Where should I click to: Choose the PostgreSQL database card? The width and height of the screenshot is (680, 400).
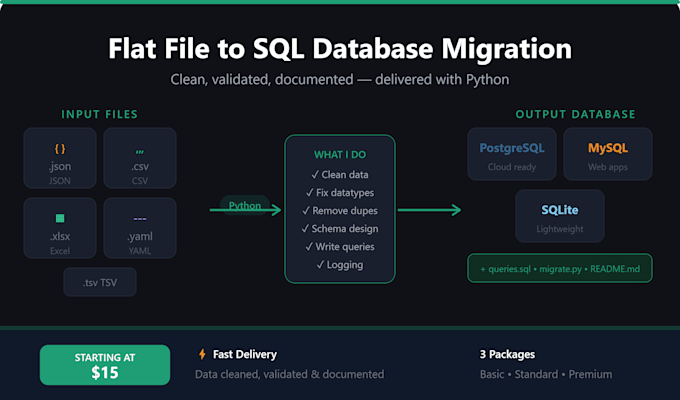click(512, 154)
